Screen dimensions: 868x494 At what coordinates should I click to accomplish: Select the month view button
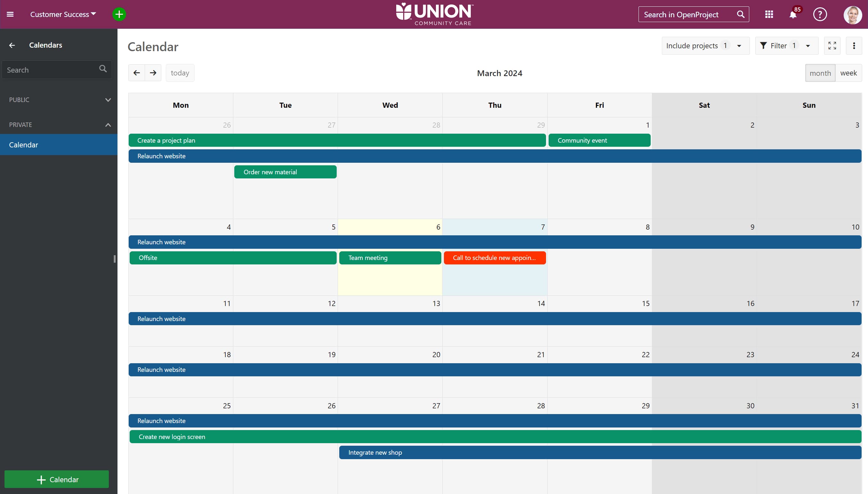pos(820,73)
